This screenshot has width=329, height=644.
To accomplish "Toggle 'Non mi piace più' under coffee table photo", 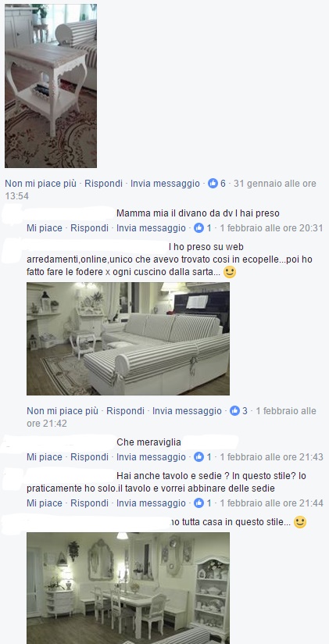I will point(41,184).
